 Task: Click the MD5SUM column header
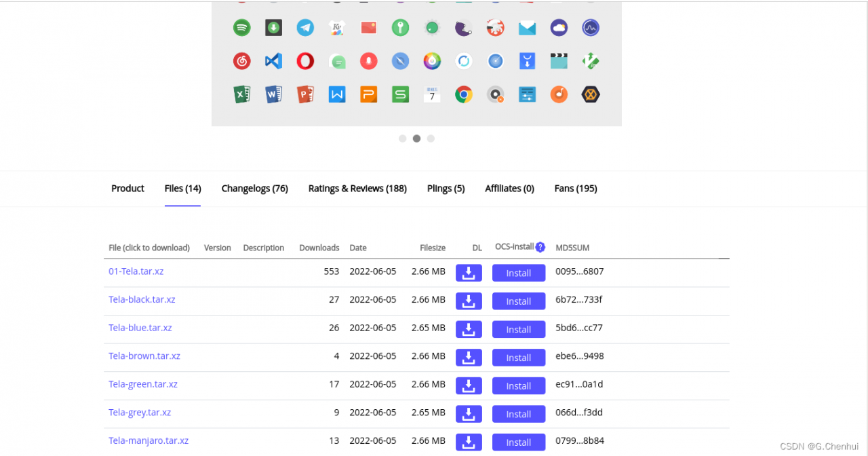(572, 248)
